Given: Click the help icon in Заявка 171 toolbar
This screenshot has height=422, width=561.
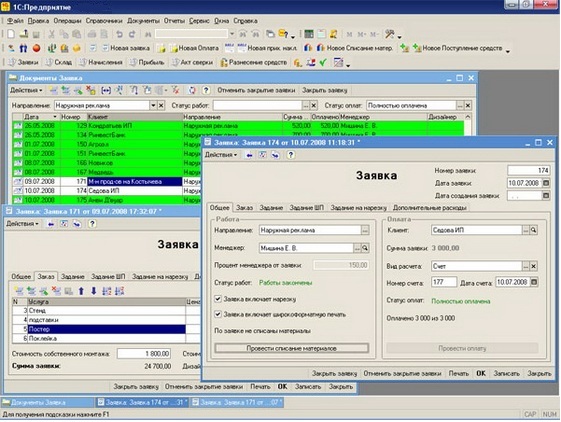Looking at the screenshot, I should (x=92, y=224).
